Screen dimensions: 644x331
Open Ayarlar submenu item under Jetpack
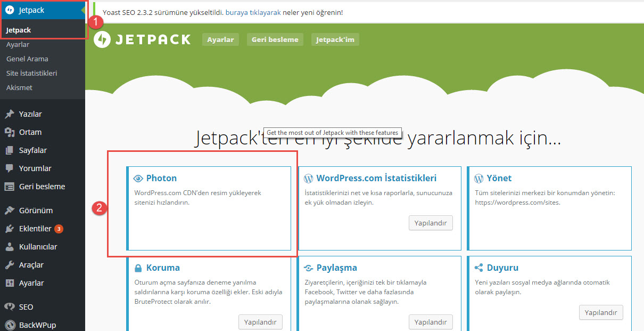18,45
